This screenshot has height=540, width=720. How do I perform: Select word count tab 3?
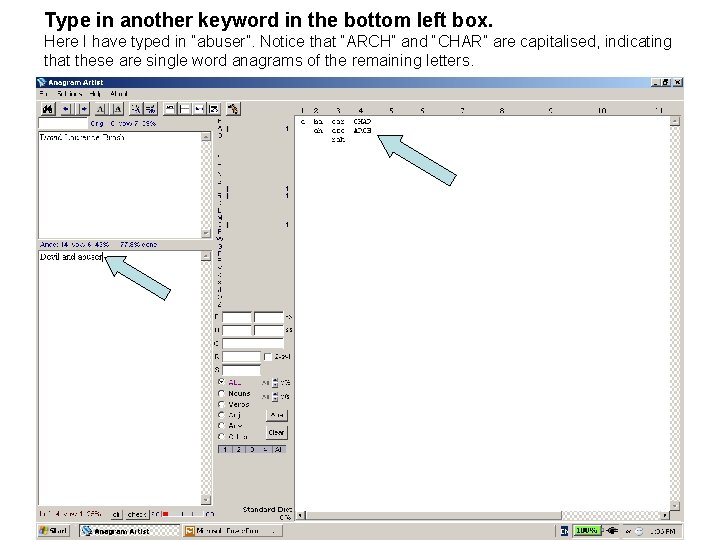tap(252, 450)
